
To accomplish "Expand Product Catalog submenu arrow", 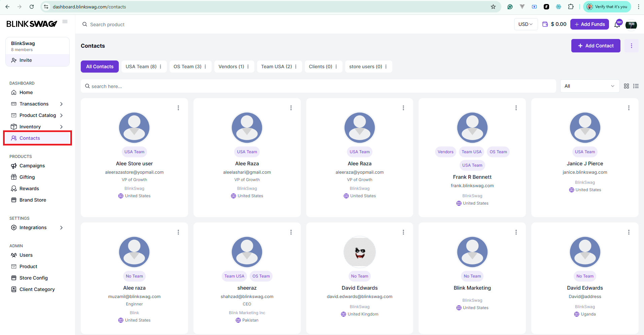I will (61, 115).
